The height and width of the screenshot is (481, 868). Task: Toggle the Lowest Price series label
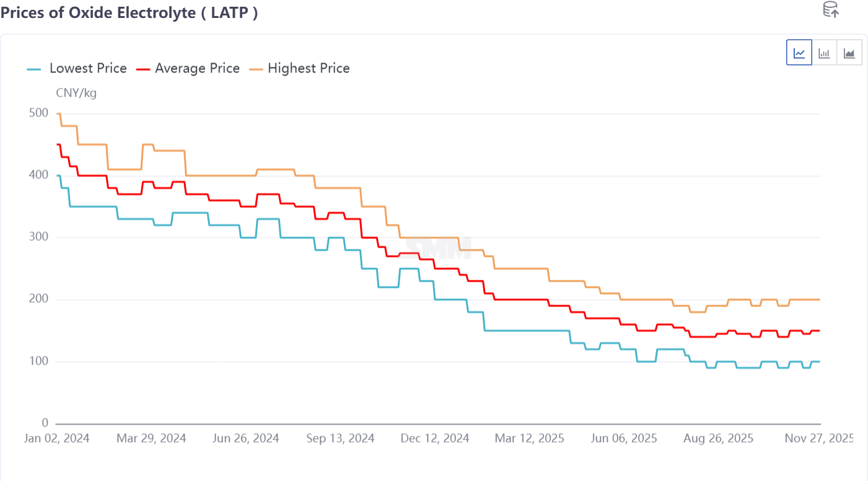[88, 69]
